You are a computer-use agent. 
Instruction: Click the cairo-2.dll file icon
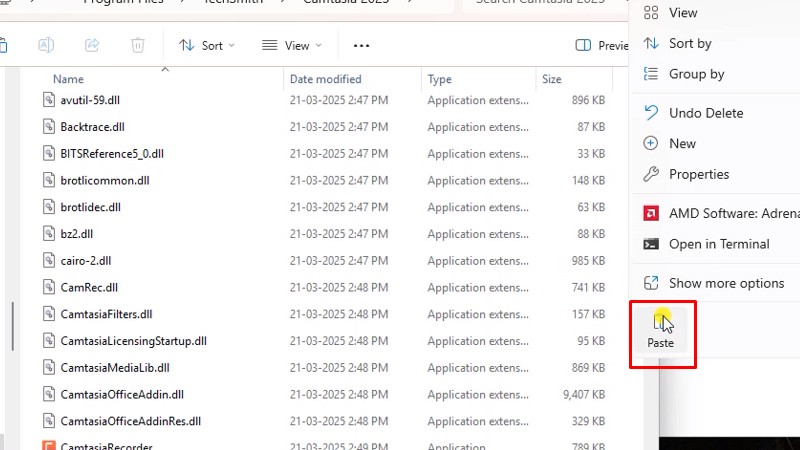click(x=49, y=260)
